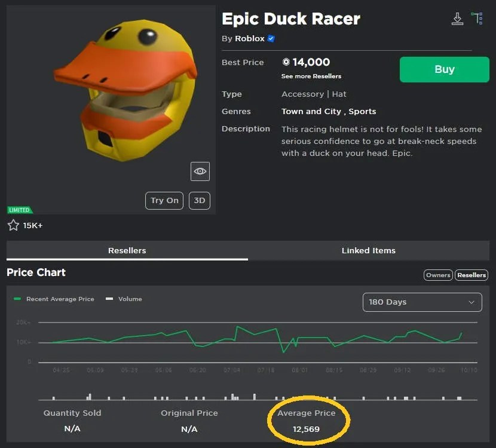This screenshot has width=496, height=448.
Task: Click the chevron on the 180 Days selector
Action: point(471,302)
